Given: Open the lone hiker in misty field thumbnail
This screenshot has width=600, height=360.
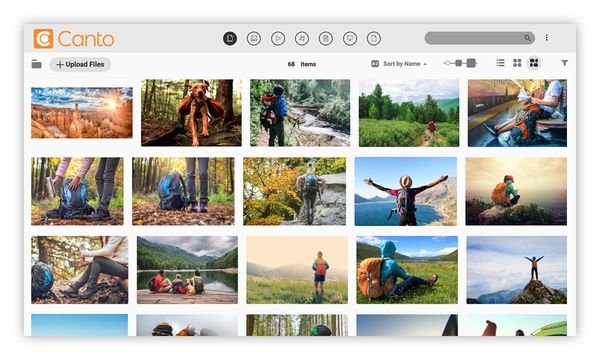Looking at the screenshot, I should pos(297,270).
